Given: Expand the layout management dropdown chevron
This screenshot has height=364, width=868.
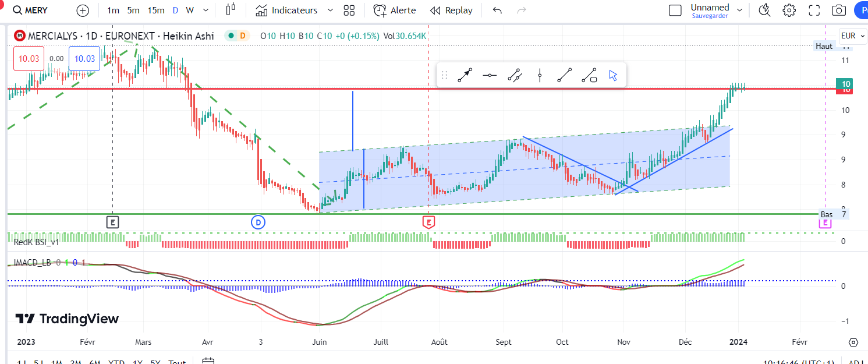Looking at the screenshot, I should pos(740,10).
